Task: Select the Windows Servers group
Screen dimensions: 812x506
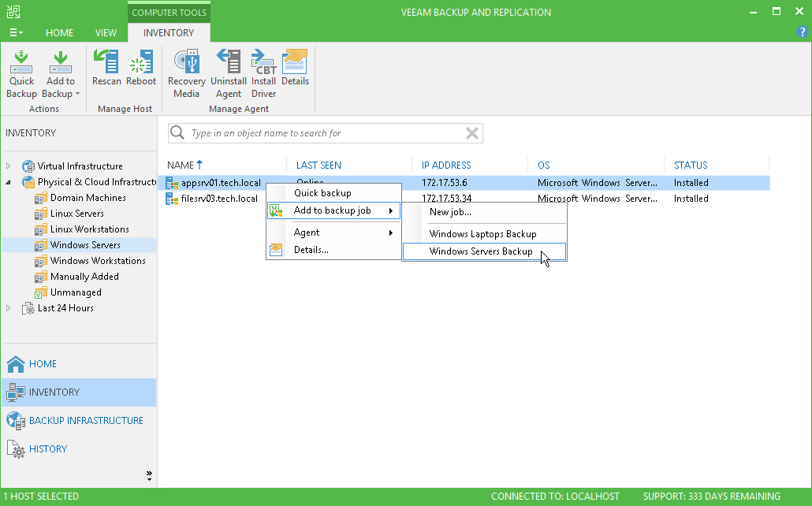Action: 85,245
